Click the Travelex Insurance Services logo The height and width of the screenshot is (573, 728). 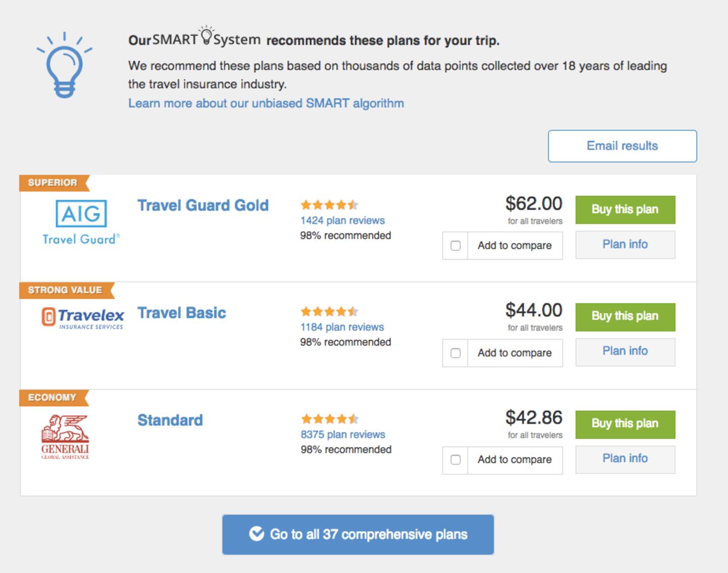82,319
